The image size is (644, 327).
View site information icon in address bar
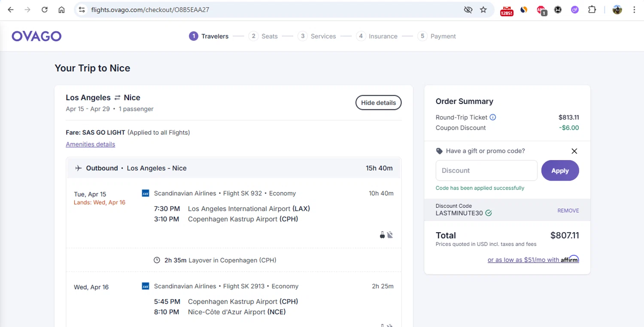click(x=82, y=9)
